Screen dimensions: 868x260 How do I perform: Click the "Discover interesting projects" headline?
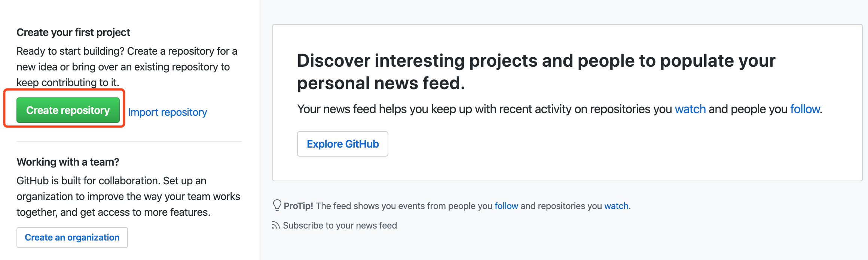[536, 72]
